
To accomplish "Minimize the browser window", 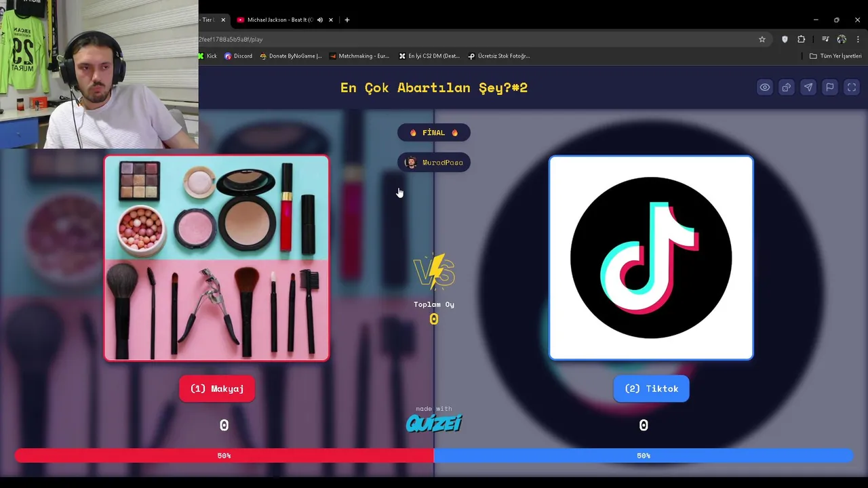I will coord(816,20).
